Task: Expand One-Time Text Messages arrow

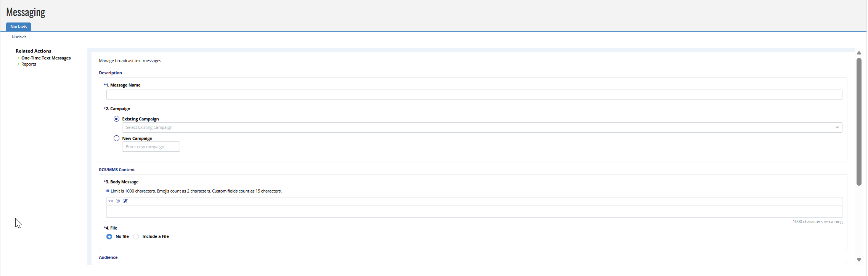Action: tap(19, 58)
